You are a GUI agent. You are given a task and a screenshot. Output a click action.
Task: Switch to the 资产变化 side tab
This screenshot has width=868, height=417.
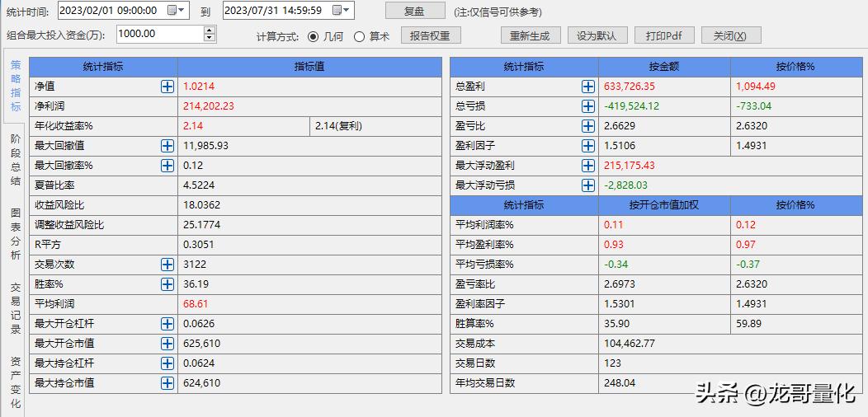click(x=16, y=382)
